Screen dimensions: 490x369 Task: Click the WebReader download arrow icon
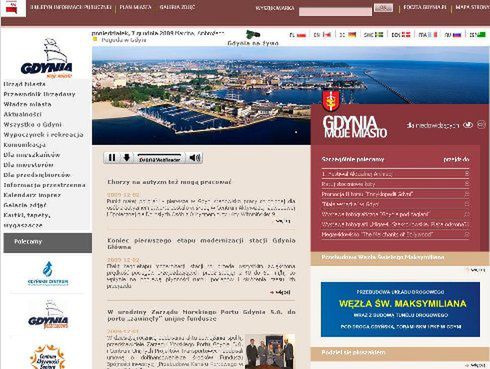pyautogui.click(x=127, y=158)
